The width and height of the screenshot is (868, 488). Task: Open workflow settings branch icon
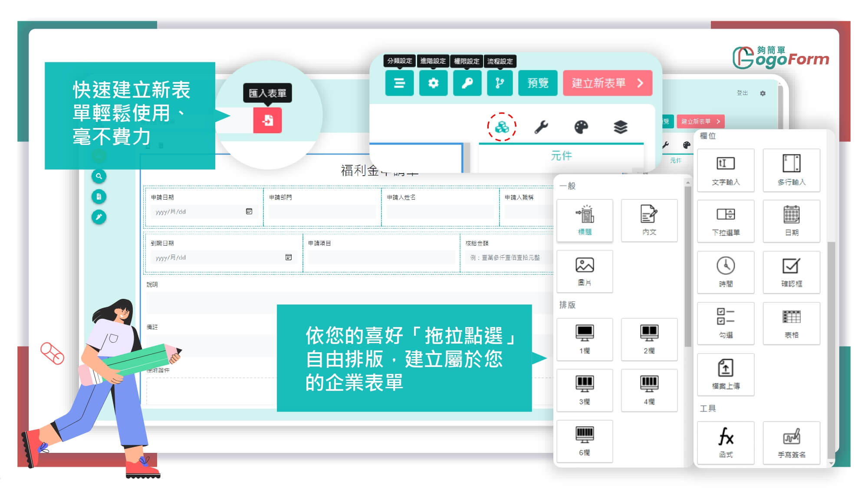(500, 83)
